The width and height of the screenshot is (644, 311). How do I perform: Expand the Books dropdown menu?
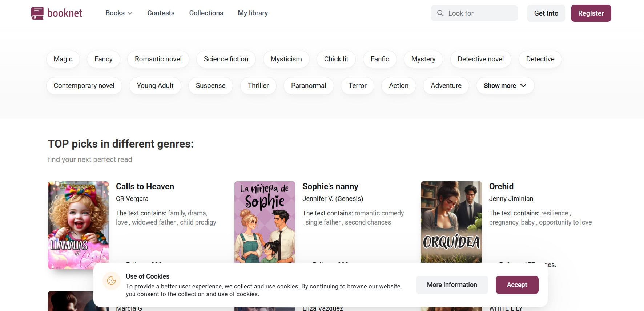pyautogui.click(x=118, y=13)
